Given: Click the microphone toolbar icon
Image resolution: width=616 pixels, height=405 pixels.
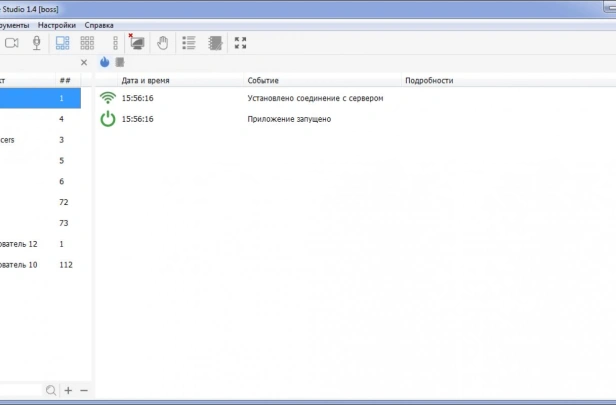Looking at the screenshot, I should pyautogui.click(x=37, y=43).
